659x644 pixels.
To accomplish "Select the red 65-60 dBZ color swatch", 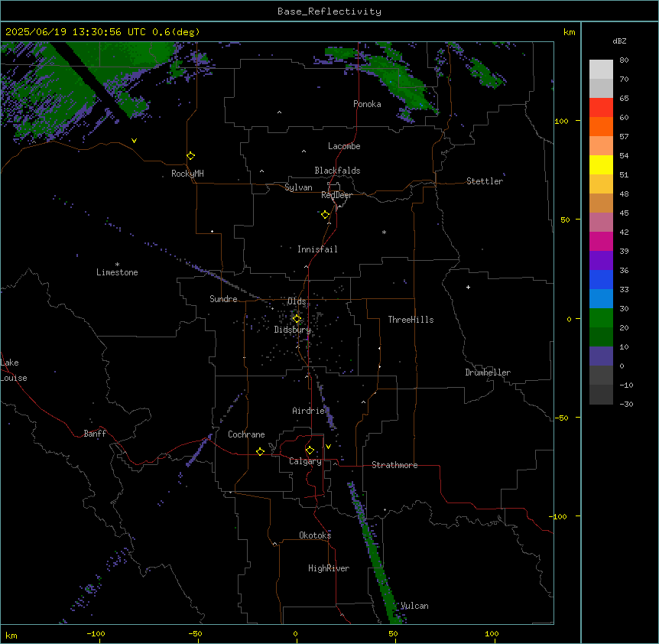I will tap(601, 108).
